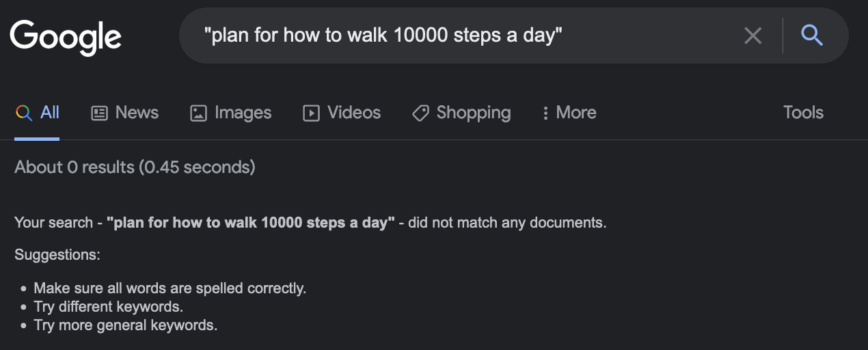Open the Videos results tab
This screenshot has height=350, width=868.
tap(354, 113)
